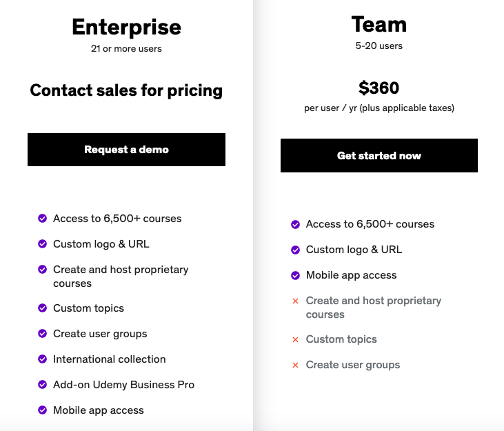Click checkmark icon beside International collection

tap(42, 359)
